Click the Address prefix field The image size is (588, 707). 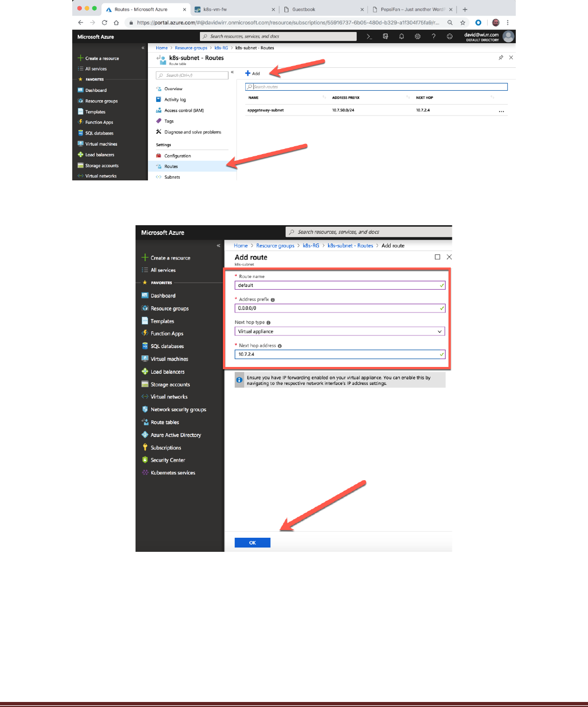coord(340,308)
